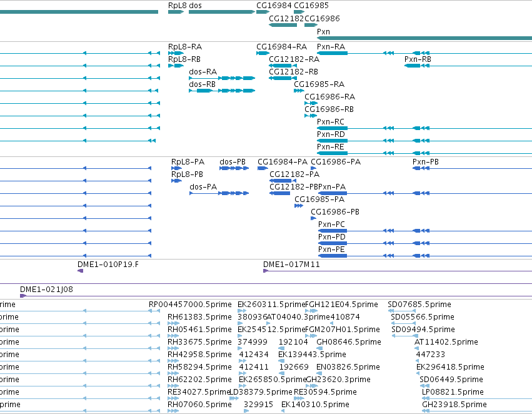This screenshot has height=414, width=532.
Task: Click the CG12182-PB protein label
Action: click(x=294, y=187)
